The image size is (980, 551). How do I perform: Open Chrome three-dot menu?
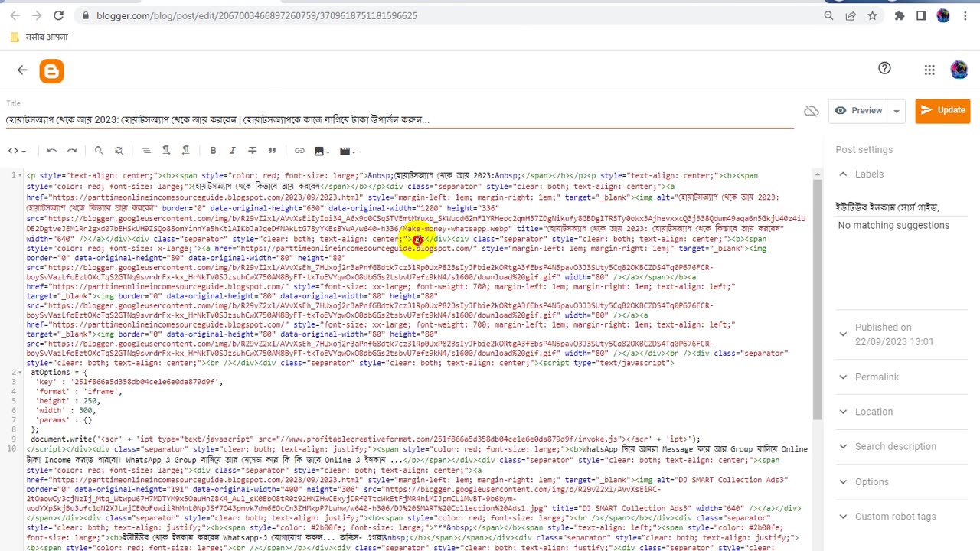pos(965,15)
